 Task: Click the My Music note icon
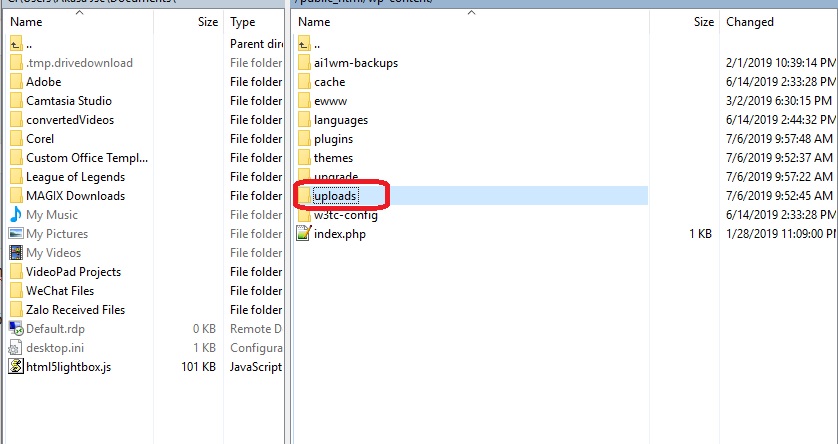16,215
